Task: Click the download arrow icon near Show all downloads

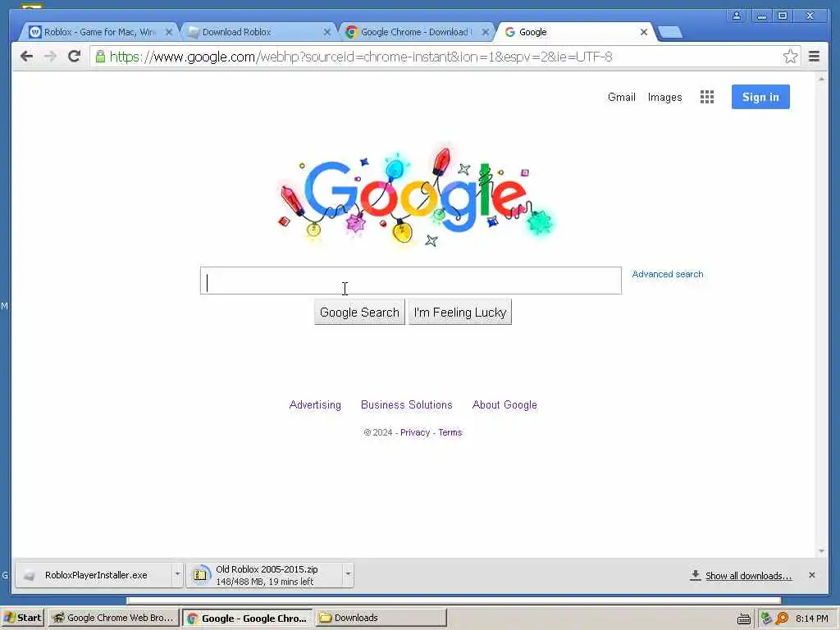Action: (696, 575)
